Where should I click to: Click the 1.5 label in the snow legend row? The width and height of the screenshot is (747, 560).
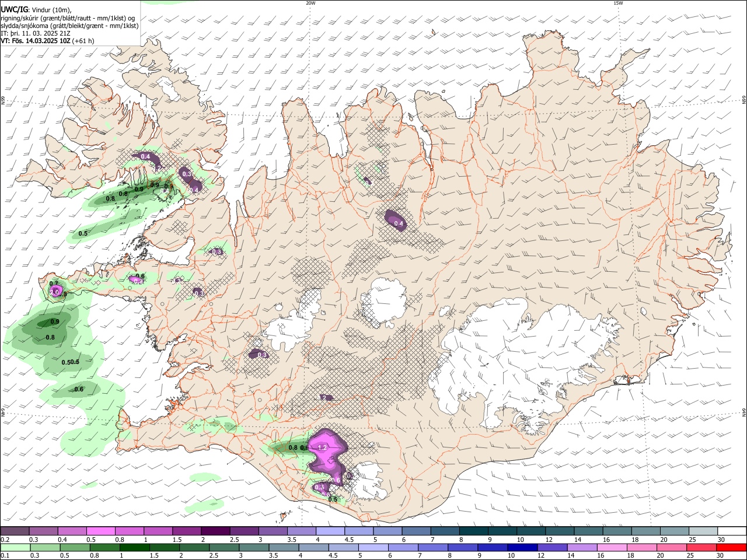coord(177,540)
